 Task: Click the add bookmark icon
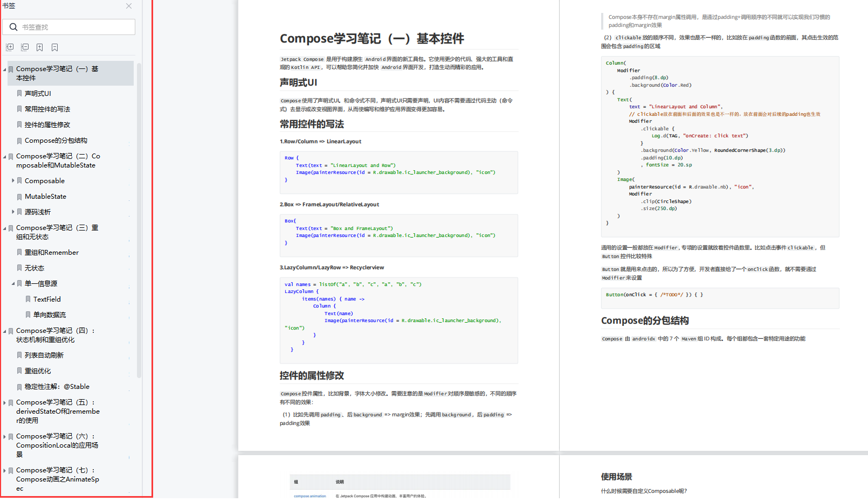click(40, 47)
